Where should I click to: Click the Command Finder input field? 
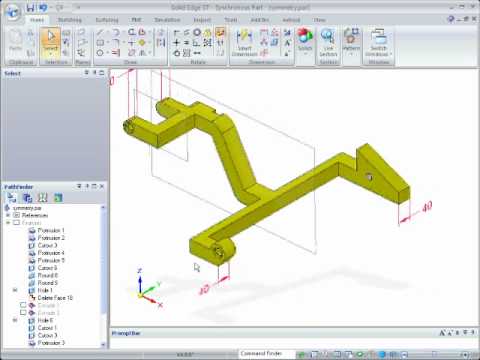click(x=267, y=354)
